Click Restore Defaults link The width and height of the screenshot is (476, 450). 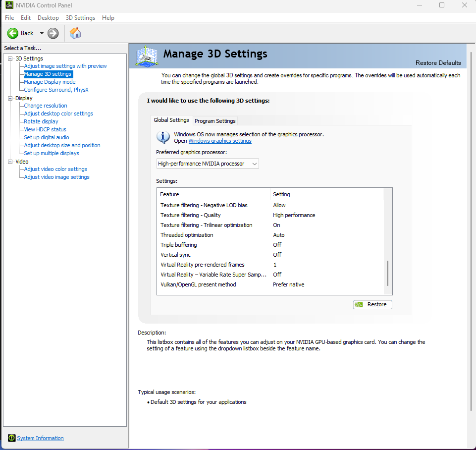point(438,63)
